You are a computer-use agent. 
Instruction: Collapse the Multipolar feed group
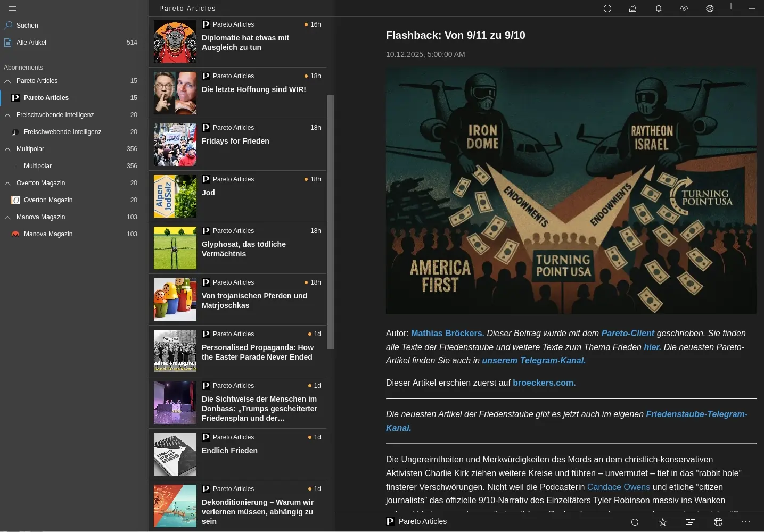click(x=7, y=149)
